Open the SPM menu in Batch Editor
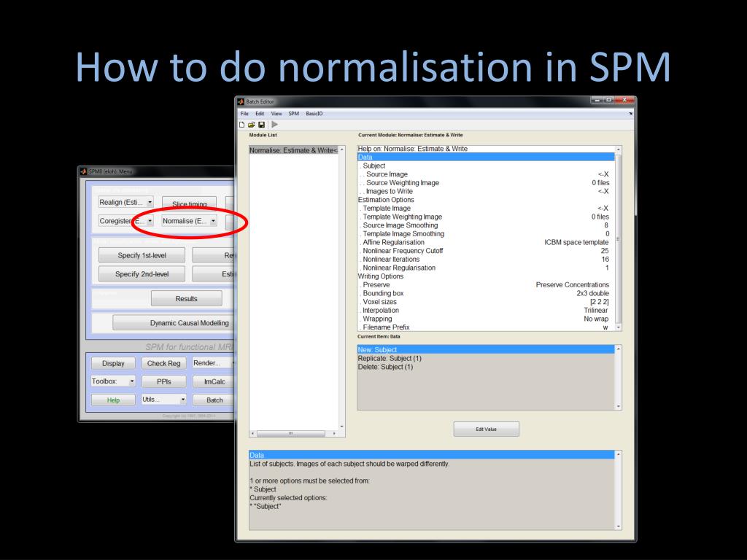 293,114
